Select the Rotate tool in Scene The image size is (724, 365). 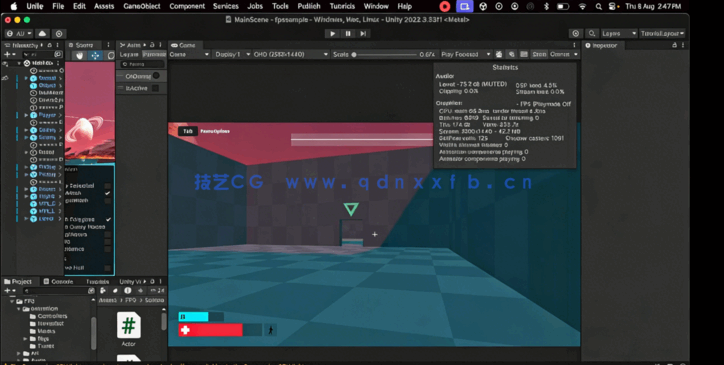point(111,55)
